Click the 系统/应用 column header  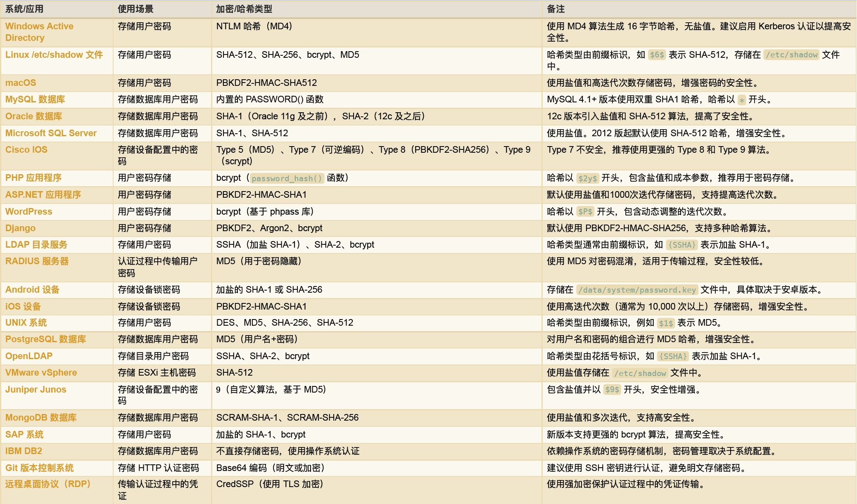[x=24, y=9]
